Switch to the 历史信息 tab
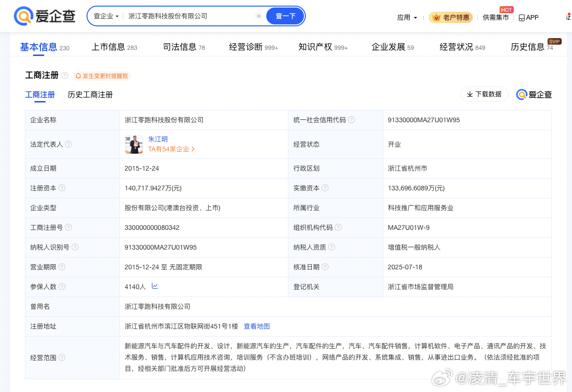 pyautogui.click(x=532, y=47)
